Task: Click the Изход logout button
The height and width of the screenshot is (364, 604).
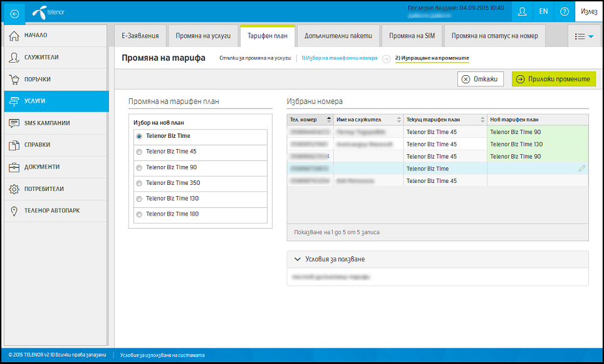Action: pyautogui.click(x=589, y=11)
